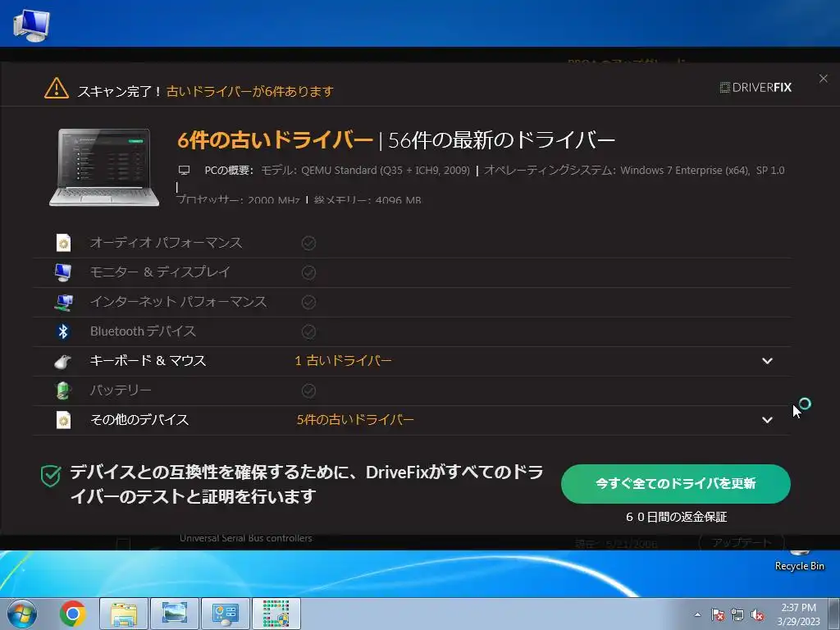Viewport: 840px width, 630px height.
Task: Click the Battery (バッテリー) row status checkmark
Action: click(308, 390)
